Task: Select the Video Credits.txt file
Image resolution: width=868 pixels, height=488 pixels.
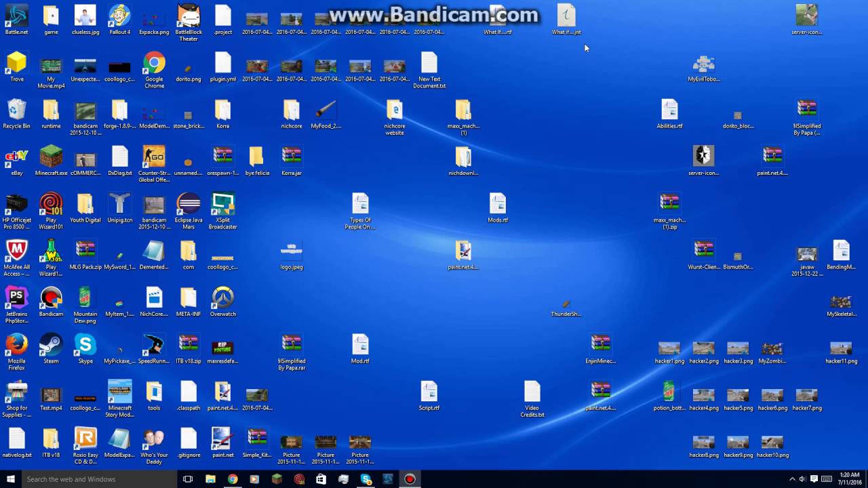Action: [x=532, y=399]
